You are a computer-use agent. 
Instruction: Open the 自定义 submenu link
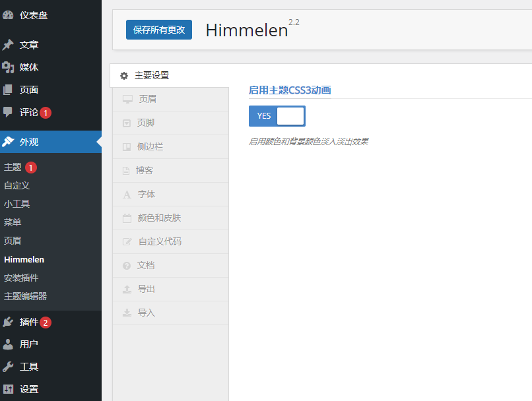pos(17,186)
